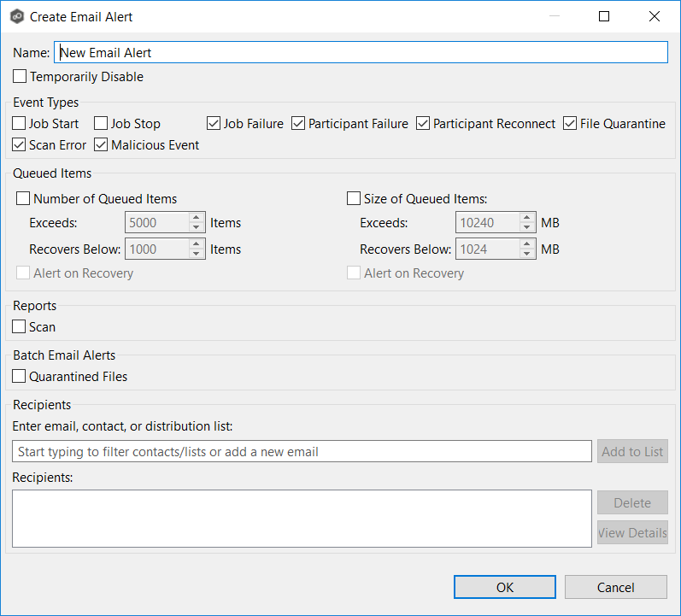Cancel the email alert dialog

[x=615, y=587]
